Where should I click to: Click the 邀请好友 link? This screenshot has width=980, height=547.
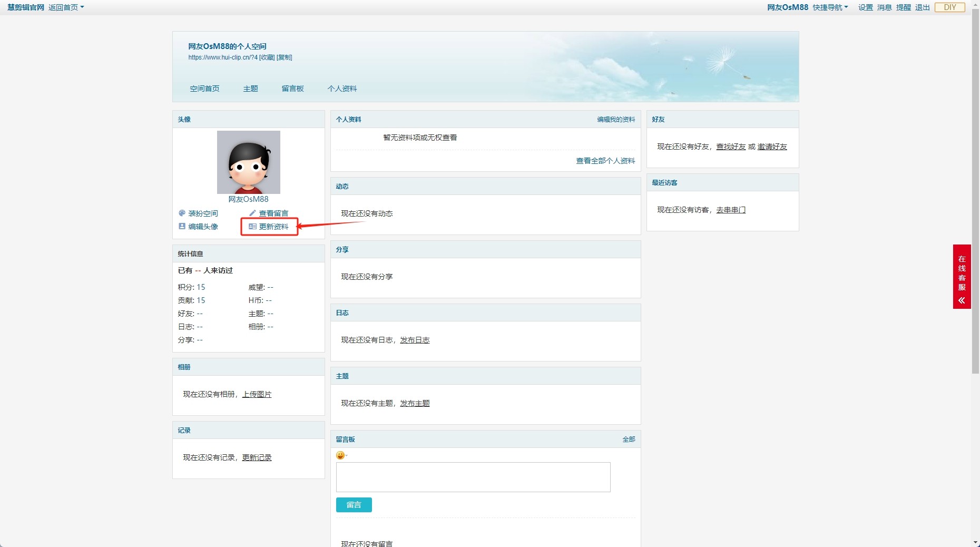[772, 146]
